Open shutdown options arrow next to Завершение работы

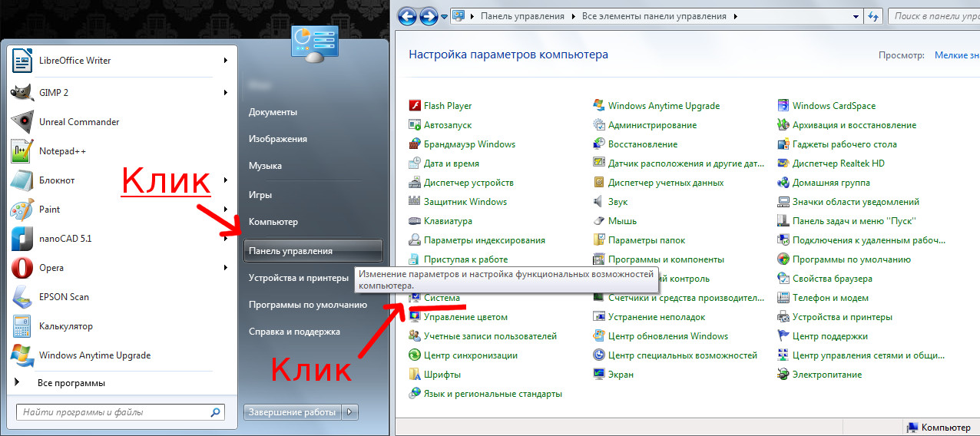click(x=350, y=412)
